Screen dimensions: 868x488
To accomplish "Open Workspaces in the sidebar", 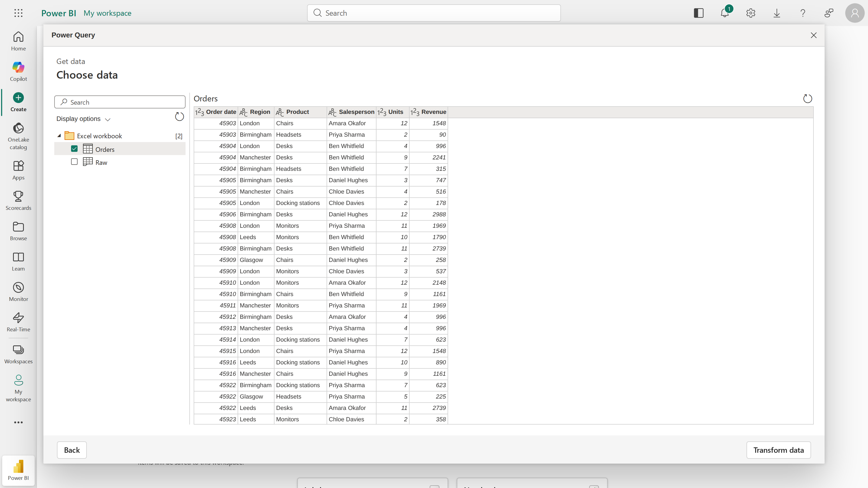I will [18, 354].
